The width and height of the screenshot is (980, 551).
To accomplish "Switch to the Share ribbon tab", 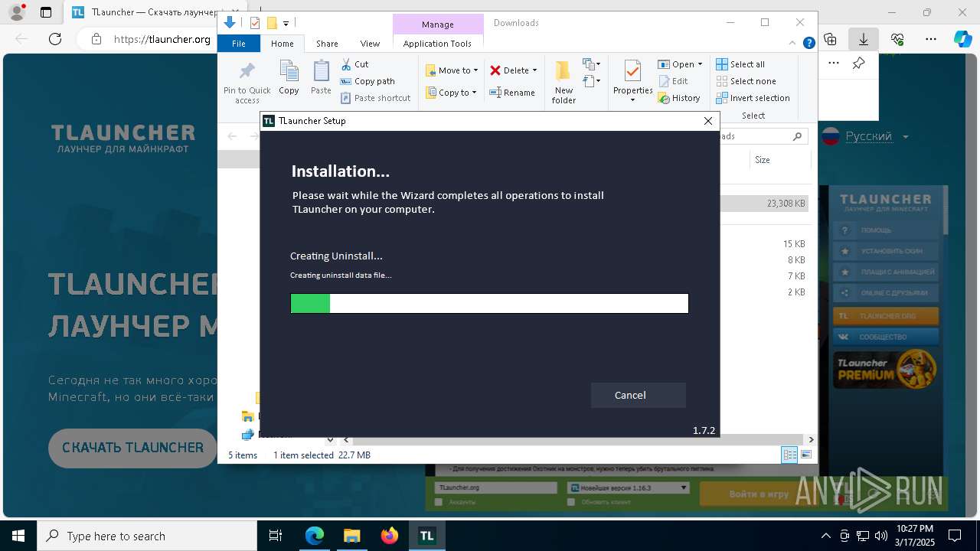I will pyautogui.click(x=327, y=44).
